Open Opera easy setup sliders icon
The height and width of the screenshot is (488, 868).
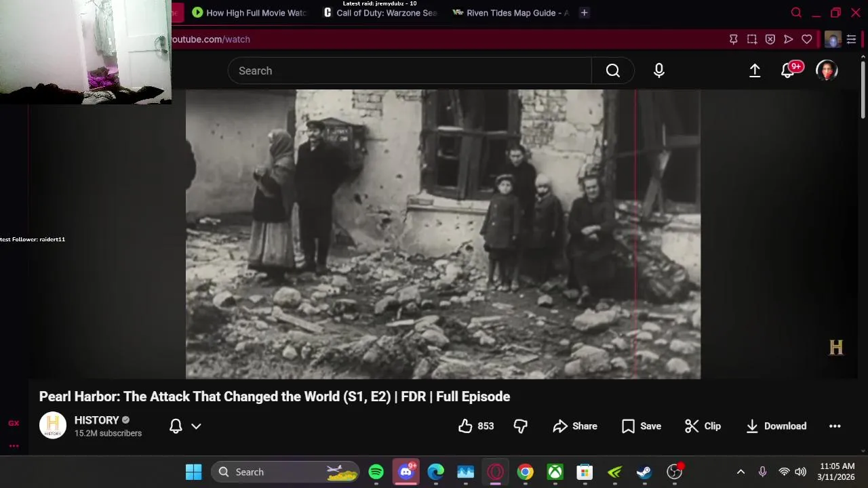click(x=852, y=39)
